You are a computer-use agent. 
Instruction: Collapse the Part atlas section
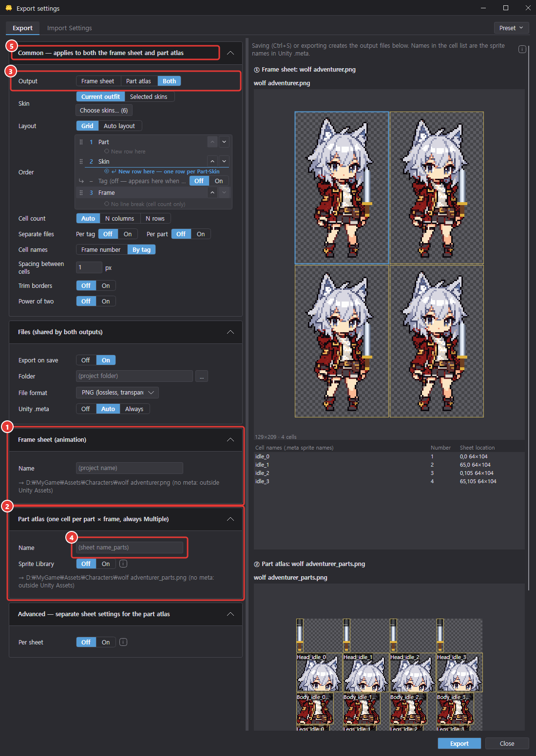[230, 519]
